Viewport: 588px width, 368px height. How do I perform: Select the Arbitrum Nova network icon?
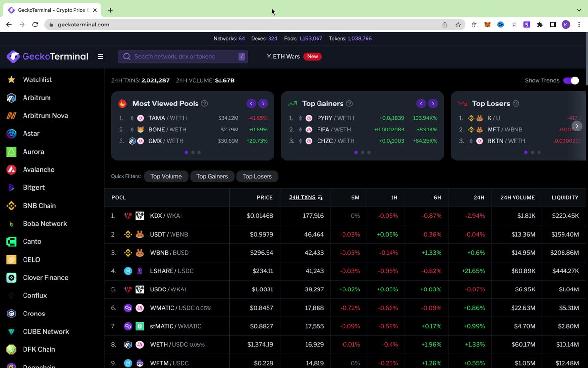pos(11,116)
